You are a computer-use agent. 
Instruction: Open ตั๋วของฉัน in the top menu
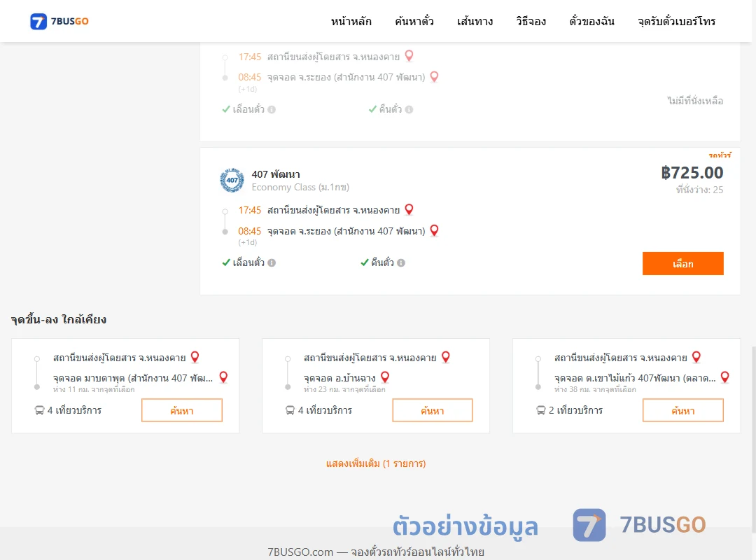coord(591,21)
